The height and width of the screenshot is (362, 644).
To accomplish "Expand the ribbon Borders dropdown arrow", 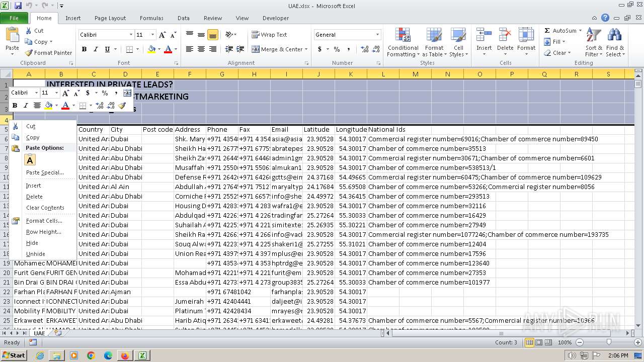I will tap(137, 49).
